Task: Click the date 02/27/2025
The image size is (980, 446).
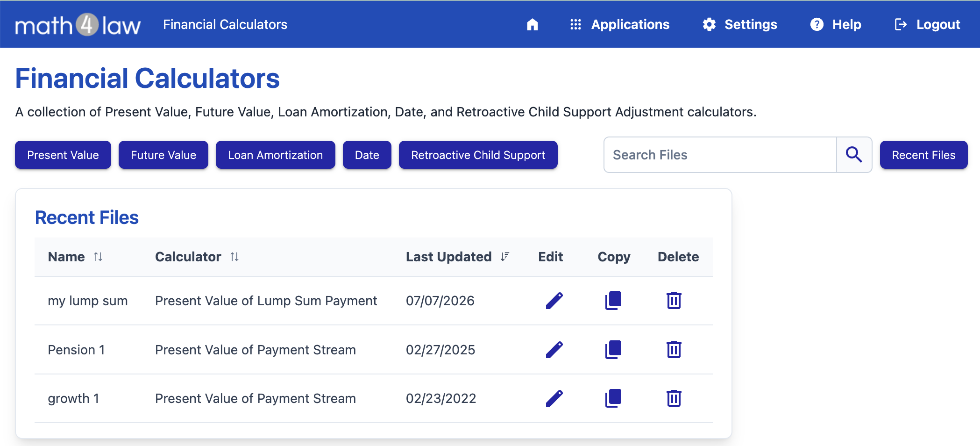Action: pos(440,350)
